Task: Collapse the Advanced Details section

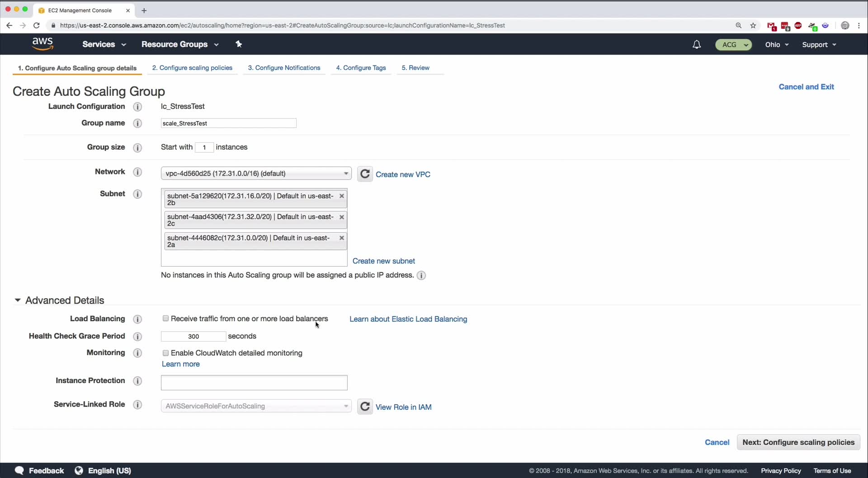Action: click(18, 300)
